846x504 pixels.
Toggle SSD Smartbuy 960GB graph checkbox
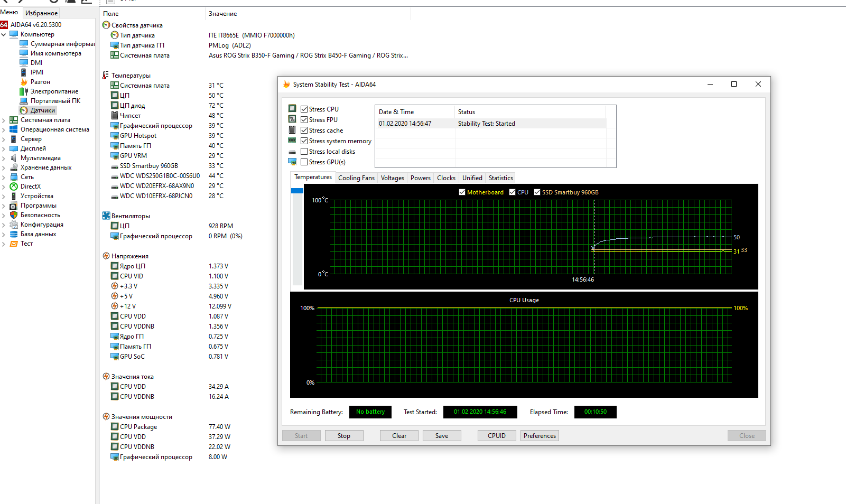click(x=537, y=192)
